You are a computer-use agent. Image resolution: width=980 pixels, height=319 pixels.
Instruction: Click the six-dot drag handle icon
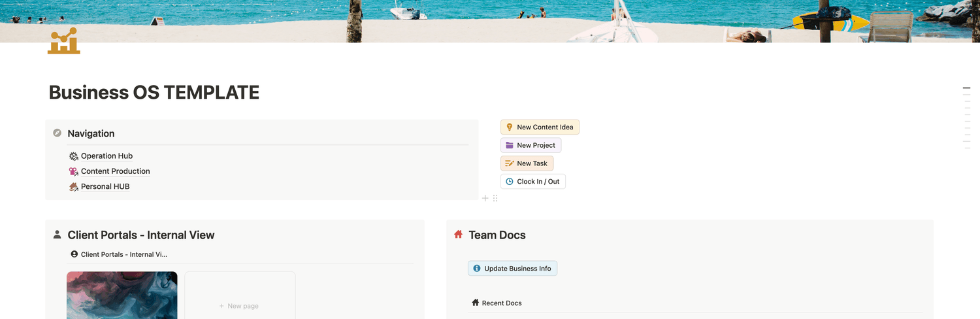pos(495,198)
